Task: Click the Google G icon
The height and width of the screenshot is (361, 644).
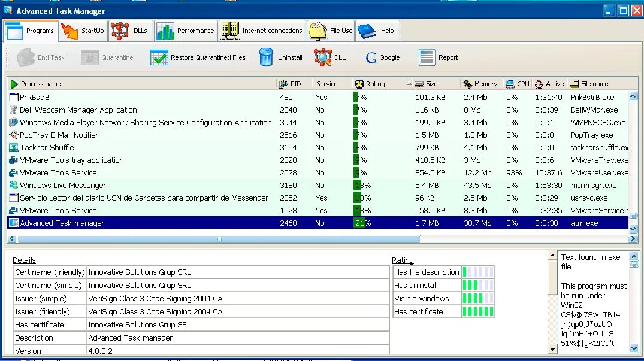Action: pos(371,58)
